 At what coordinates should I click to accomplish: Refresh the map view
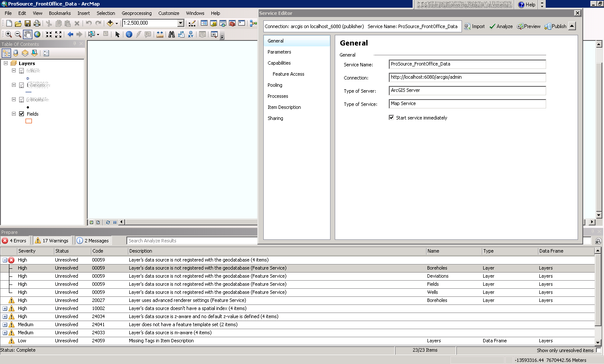[x=108, y=222]
